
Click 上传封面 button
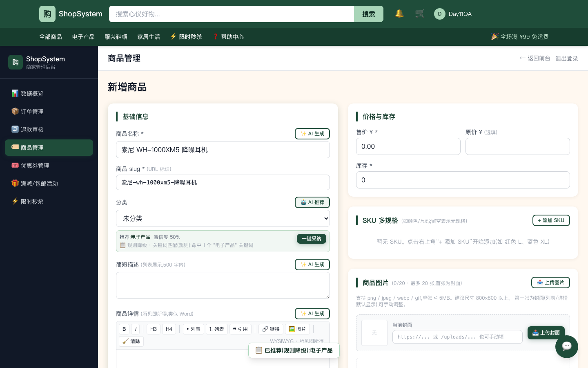click(x=546, y=333)
